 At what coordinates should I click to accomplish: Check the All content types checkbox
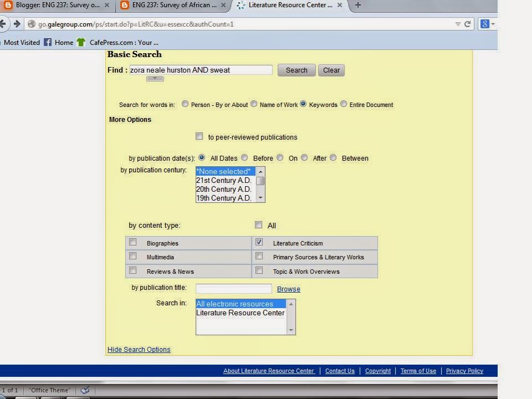(x=259, y=224)
